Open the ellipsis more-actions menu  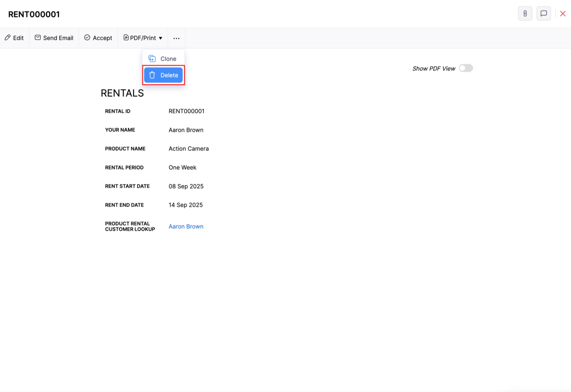point(176,38)
